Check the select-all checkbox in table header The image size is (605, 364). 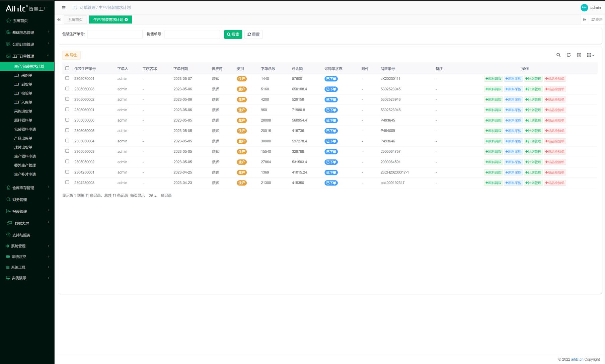(67, 68)
